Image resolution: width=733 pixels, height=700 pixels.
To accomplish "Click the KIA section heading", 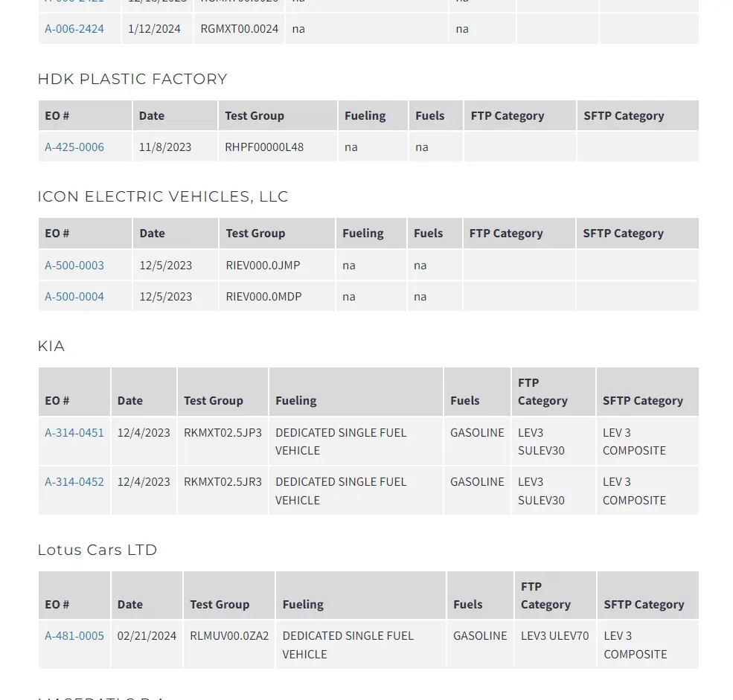I will 51,346.
